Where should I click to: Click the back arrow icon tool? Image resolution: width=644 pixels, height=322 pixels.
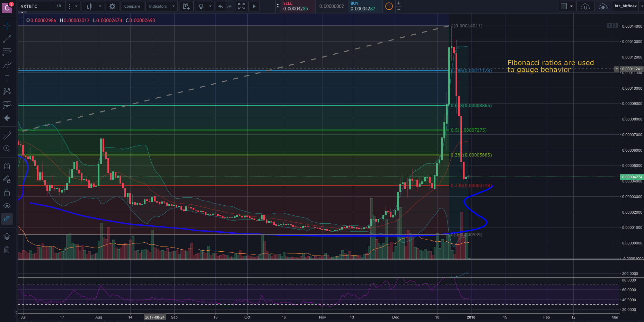(x=7, y=118)
